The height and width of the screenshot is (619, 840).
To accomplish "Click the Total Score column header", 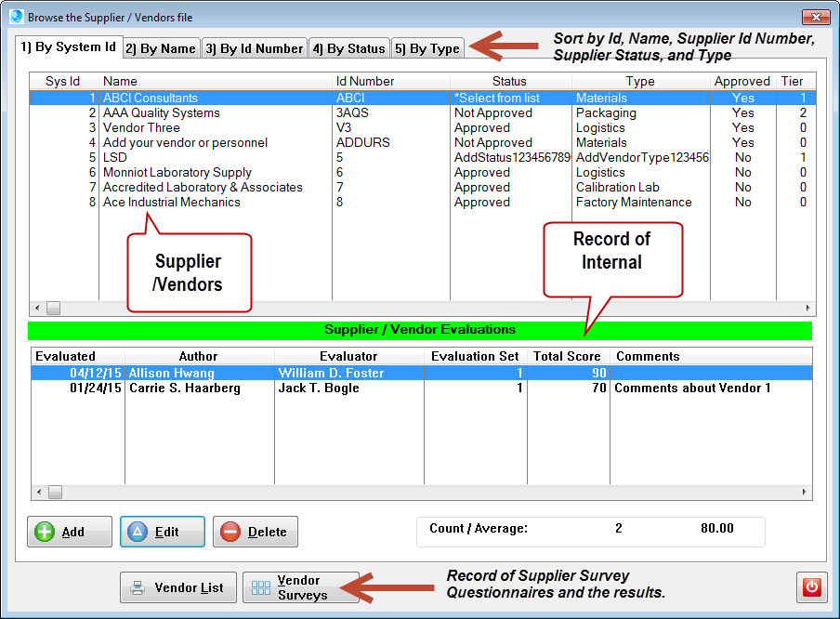I will (x=568, y=356).
